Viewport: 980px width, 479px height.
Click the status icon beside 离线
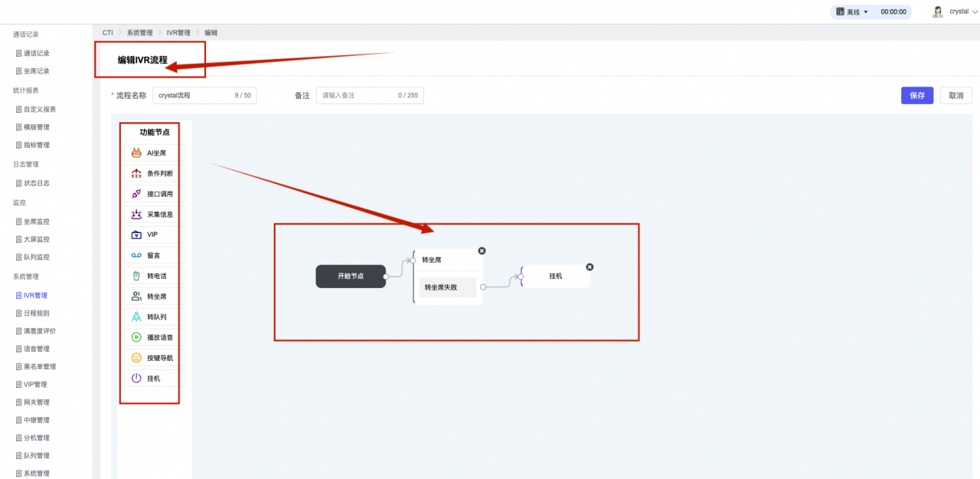[x=840, y=12]
